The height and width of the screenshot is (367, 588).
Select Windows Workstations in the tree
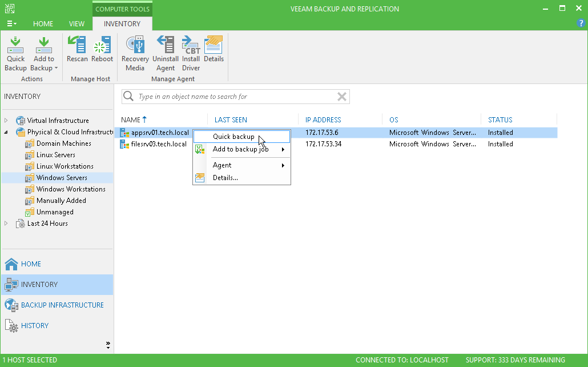point(71,189)
